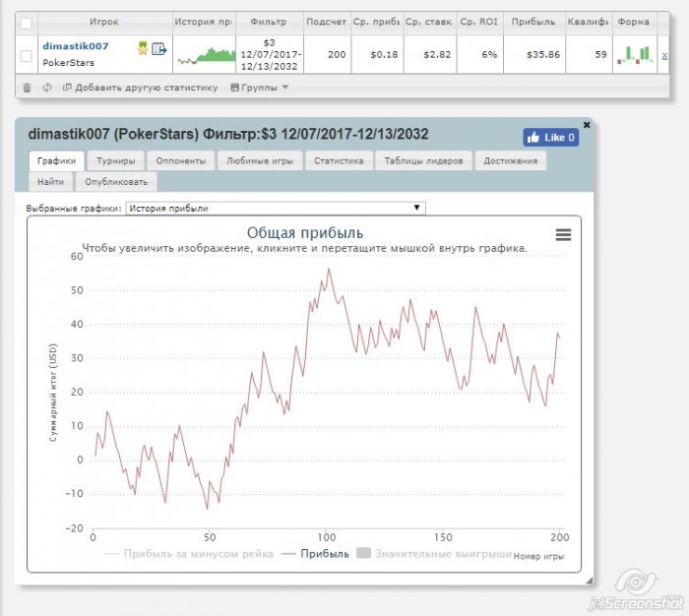Click the profit value '$35.86'

543,55
